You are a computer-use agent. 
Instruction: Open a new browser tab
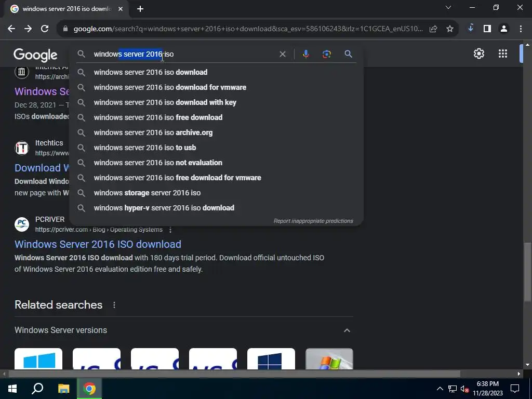coord(140,9)
